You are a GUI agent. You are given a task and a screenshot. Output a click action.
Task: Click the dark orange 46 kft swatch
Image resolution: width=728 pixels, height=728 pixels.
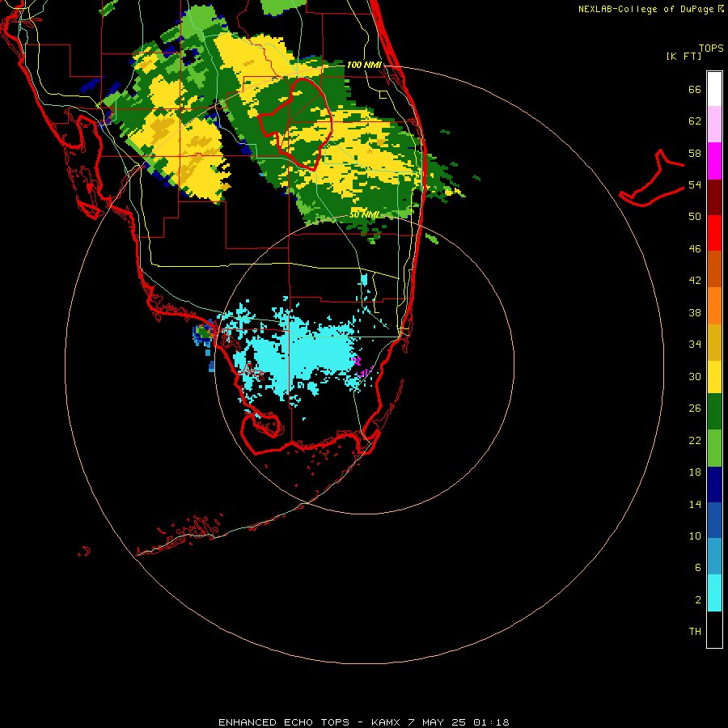coord(714,269)
